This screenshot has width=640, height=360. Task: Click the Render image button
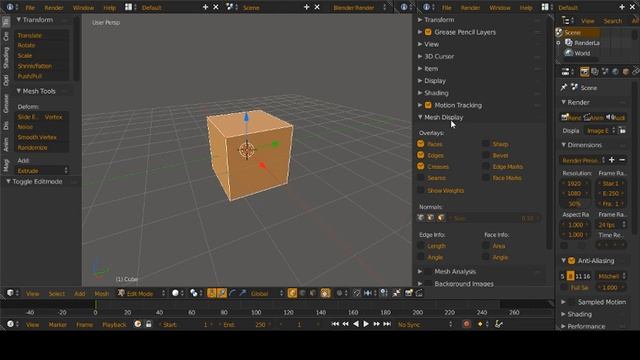[571, 118]
